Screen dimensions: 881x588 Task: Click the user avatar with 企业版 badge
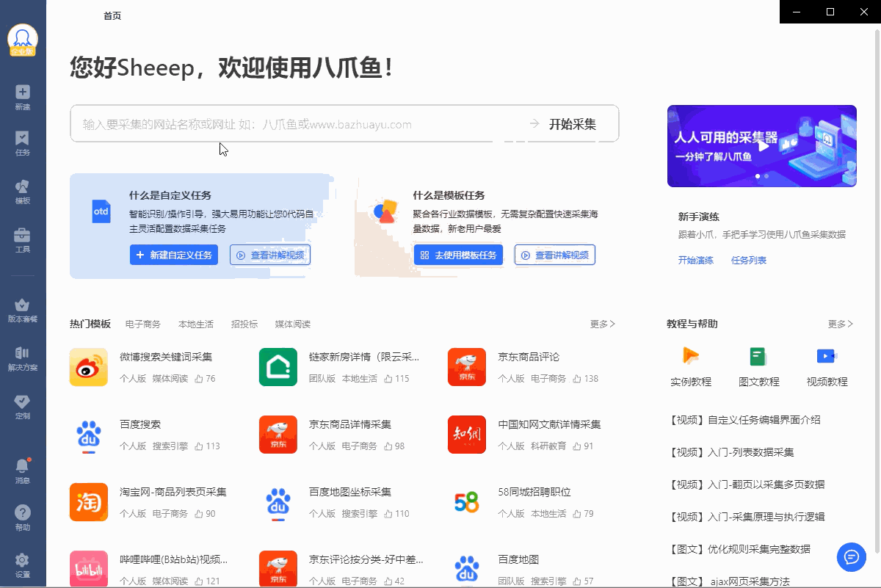23,40
